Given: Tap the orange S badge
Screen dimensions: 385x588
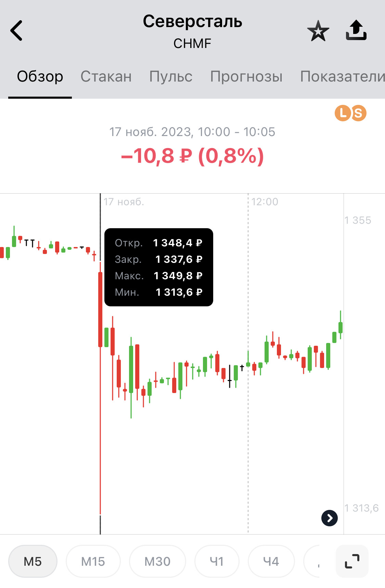Looking at the screenshot, I should tap(359, 113).
